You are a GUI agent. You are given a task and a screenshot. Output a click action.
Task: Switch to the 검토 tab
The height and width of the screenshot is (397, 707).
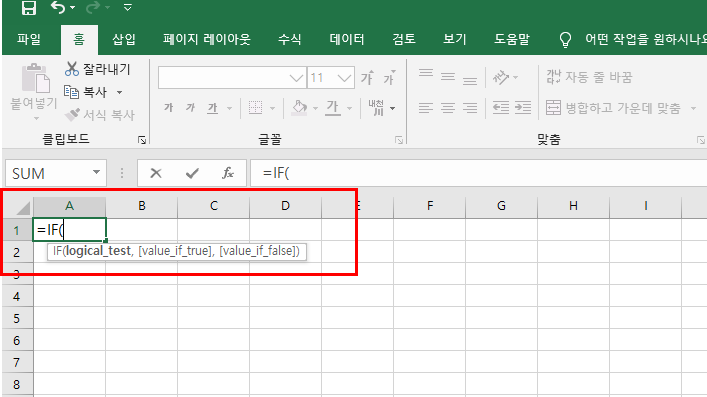[404, 39]
